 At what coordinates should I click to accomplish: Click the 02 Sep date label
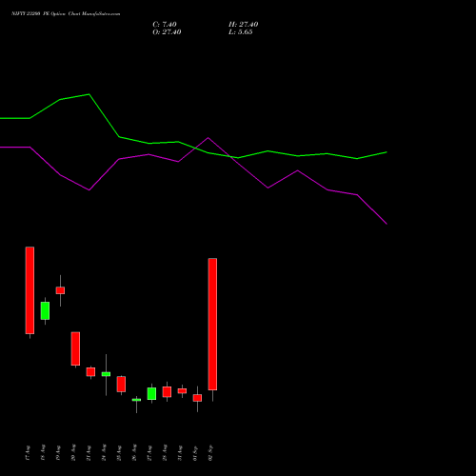[x=210, y=453]
